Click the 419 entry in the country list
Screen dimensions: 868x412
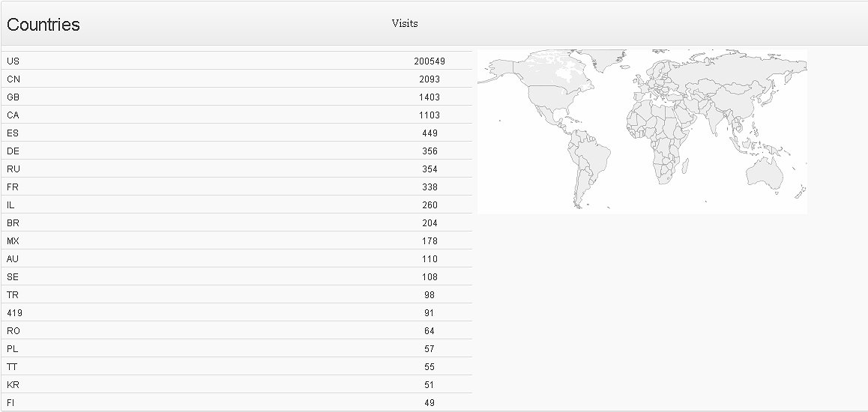[15, 313]
